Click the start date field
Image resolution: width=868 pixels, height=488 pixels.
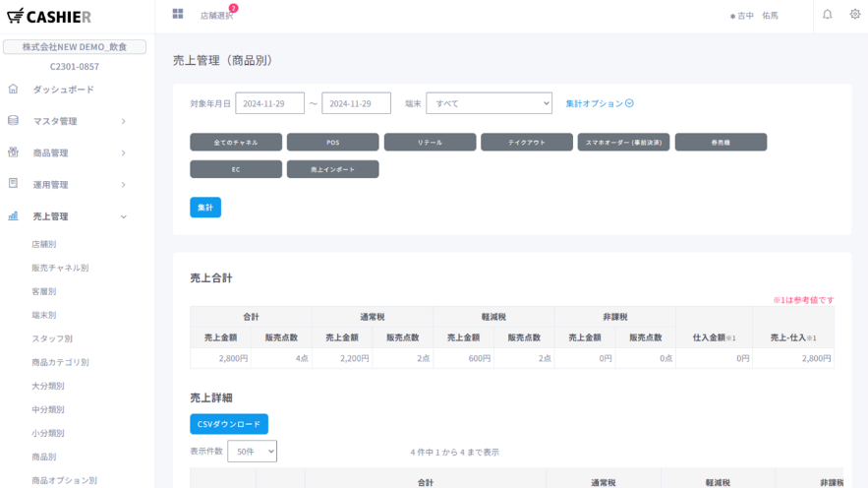point(269,103)
